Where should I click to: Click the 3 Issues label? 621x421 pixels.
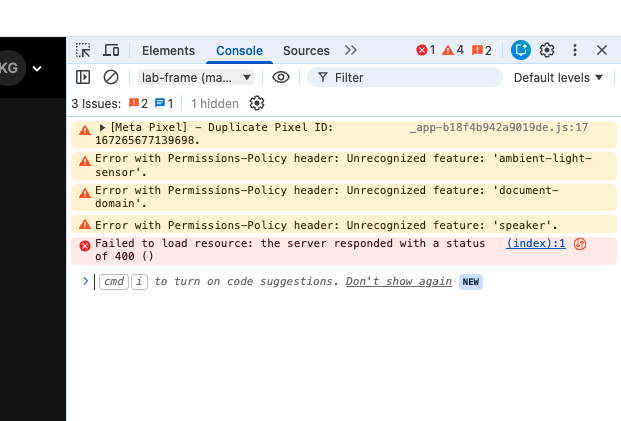click(x=96, y=104)
